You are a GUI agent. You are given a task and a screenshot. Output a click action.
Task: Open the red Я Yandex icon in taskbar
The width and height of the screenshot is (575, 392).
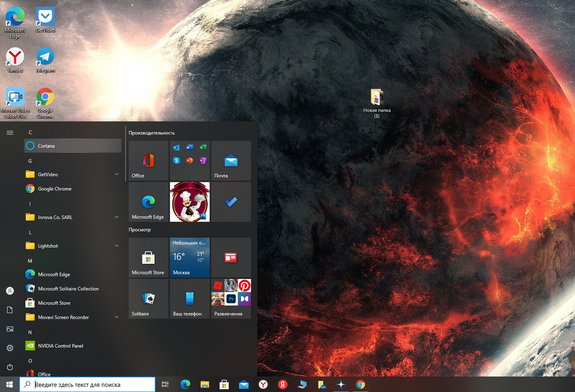(283, 384)
